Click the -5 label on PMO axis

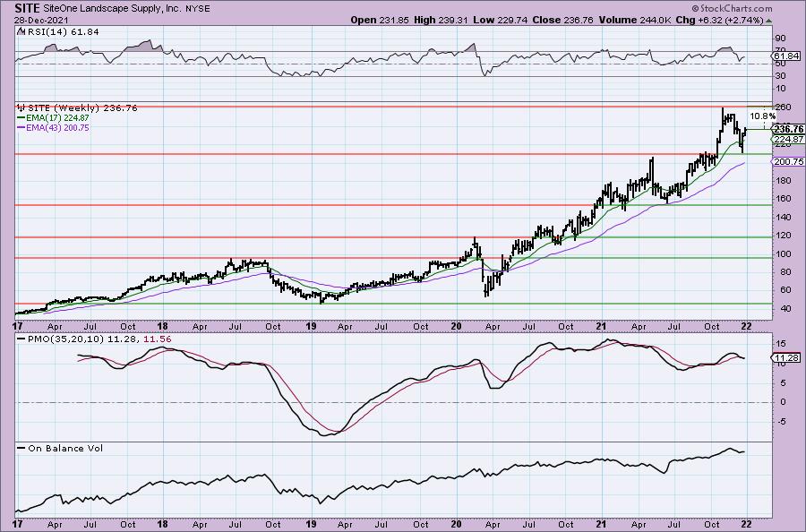pyautogui.click(x=780, y=422)
